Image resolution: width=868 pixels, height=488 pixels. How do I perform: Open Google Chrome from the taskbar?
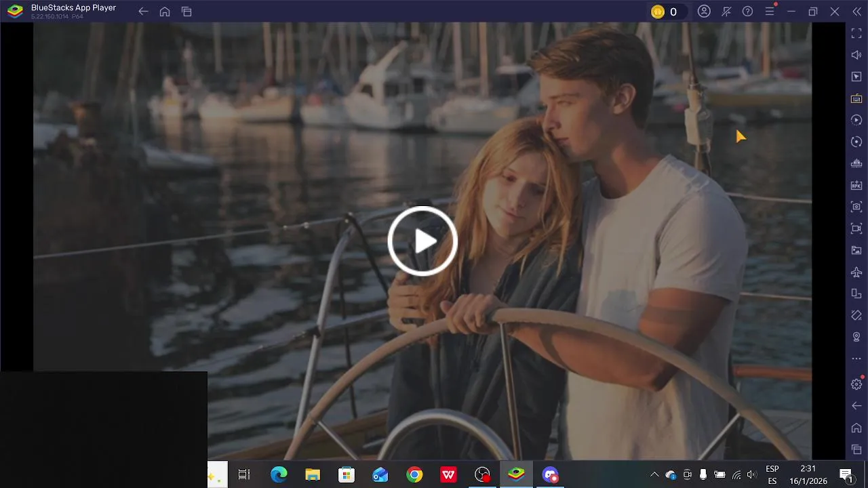pos(414,474)
